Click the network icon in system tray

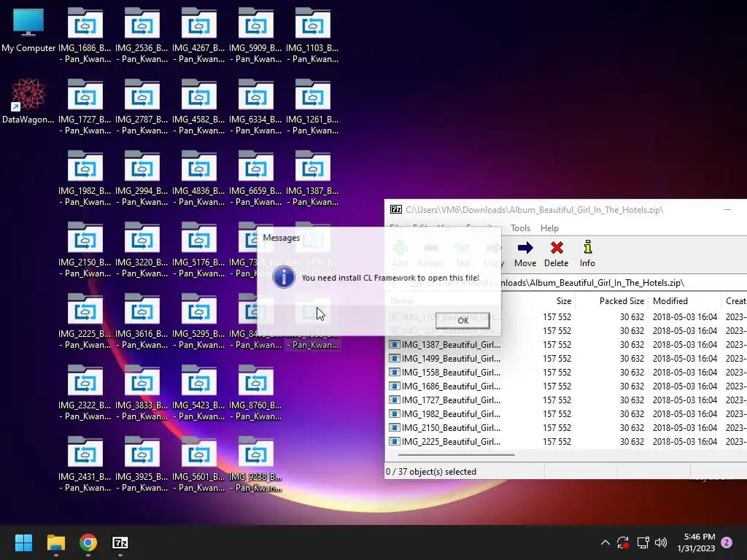[643, 542]
